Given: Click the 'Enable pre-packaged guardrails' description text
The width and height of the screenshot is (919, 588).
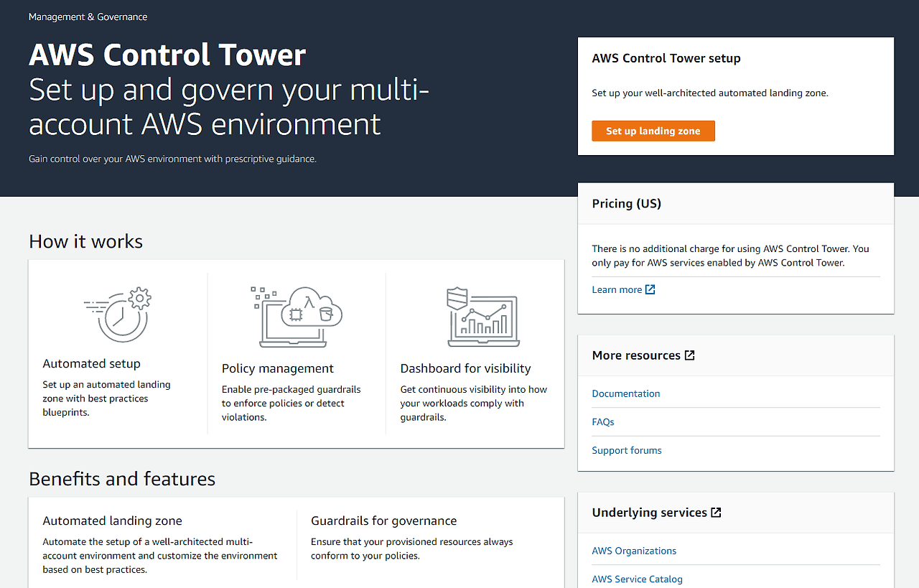Looking at the screenshot, I should tap(291, 403).
